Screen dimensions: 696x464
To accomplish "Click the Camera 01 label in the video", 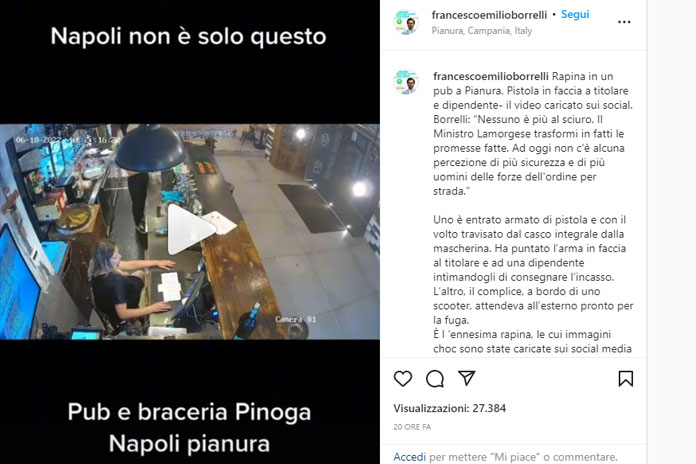I will pyautogui.click(x=296, y=319).
